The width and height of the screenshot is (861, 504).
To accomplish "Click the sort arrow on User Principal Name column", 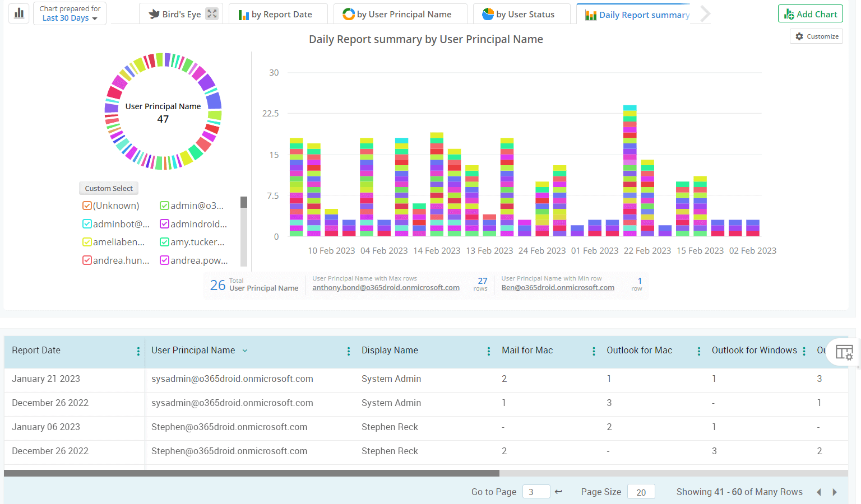I will [245, 351].
